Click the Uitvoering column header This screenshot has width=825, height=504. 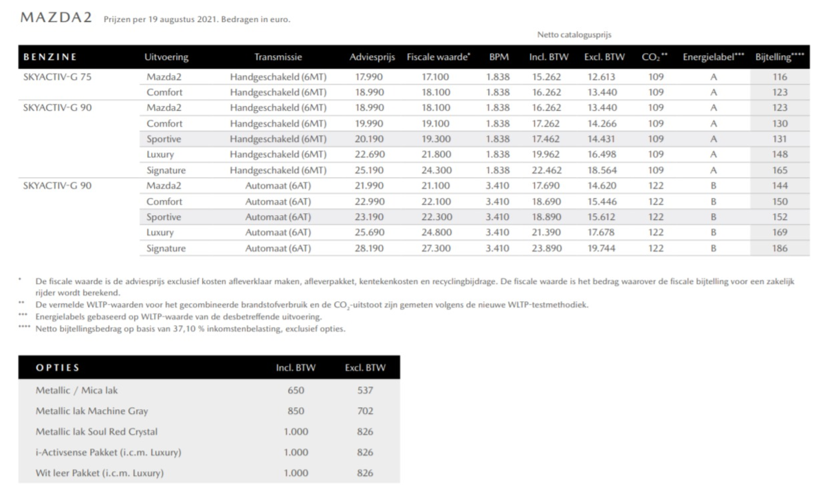click(166, 57)
